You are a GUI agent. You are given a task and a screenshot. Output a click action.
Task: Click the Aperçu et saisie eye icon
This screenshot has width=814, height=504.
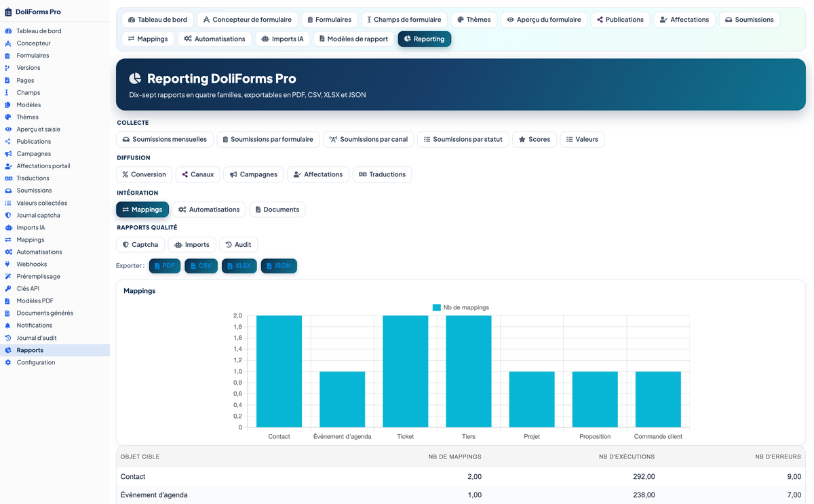8,129
